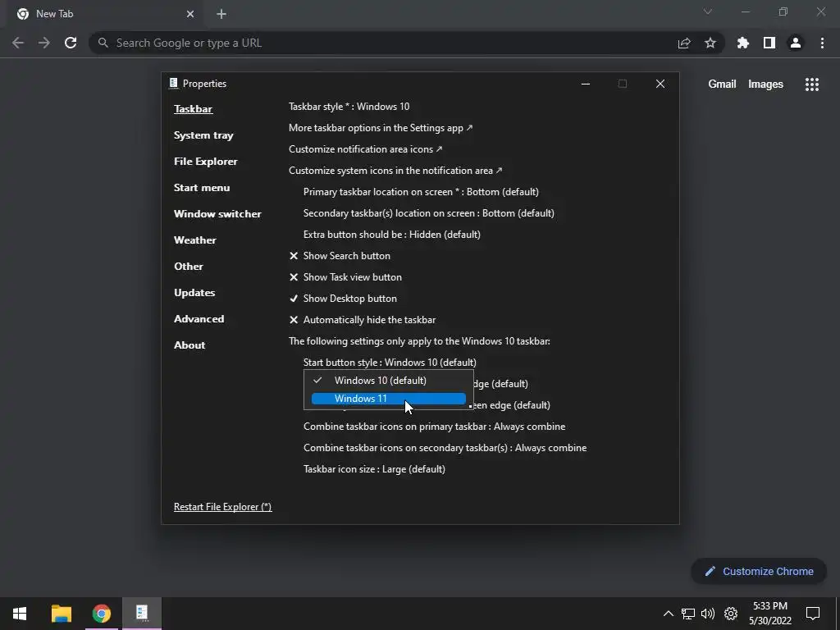
Task: Click Chrome forward navigation arrow
Action: (x=44, y=43)
